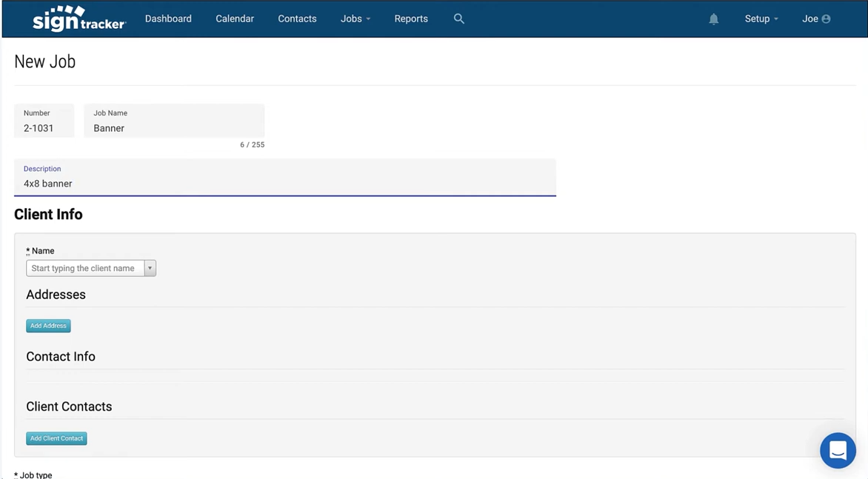
Task: Click the 6 / 255 character counter
Action: [253, 145]
